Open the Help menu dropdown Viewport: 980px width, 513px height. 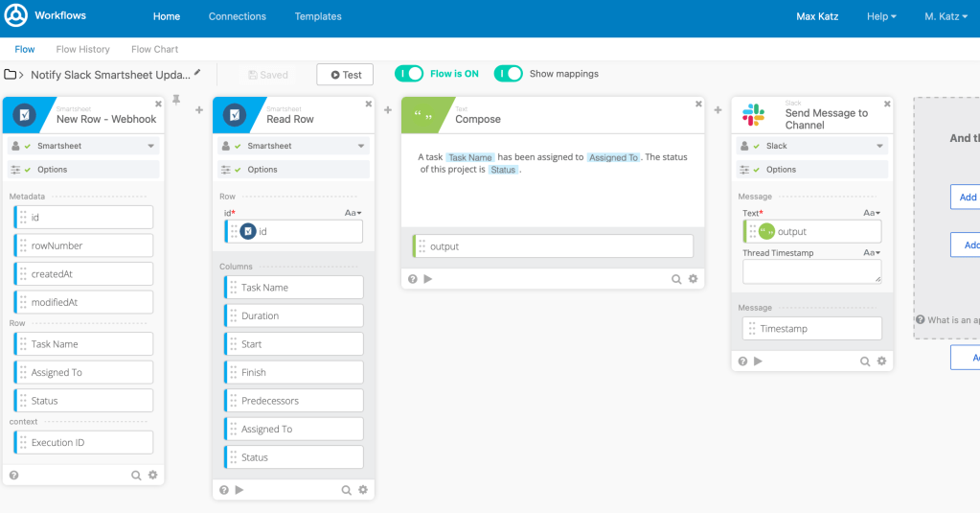[x=881, y=16]
